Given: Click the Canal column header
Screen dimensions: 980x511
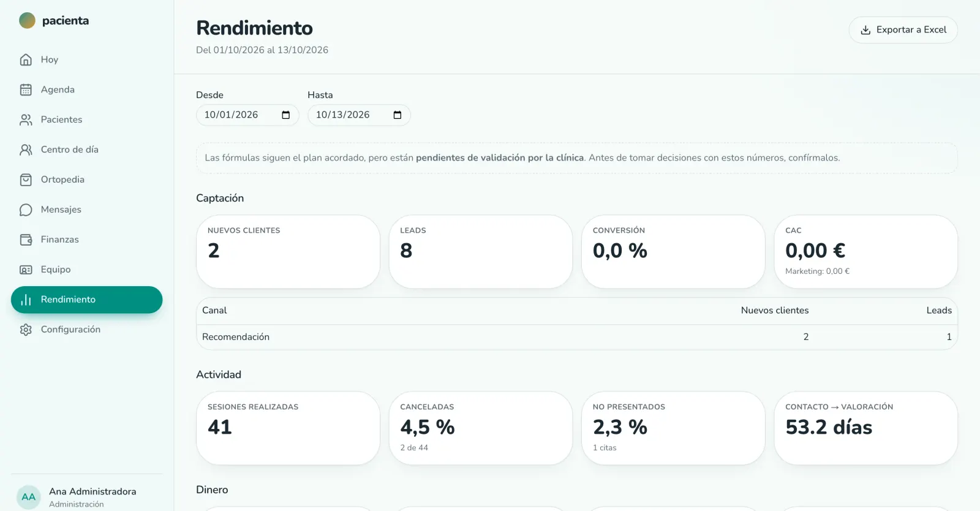Looking at the screenshot, I should tap(214, 311).
